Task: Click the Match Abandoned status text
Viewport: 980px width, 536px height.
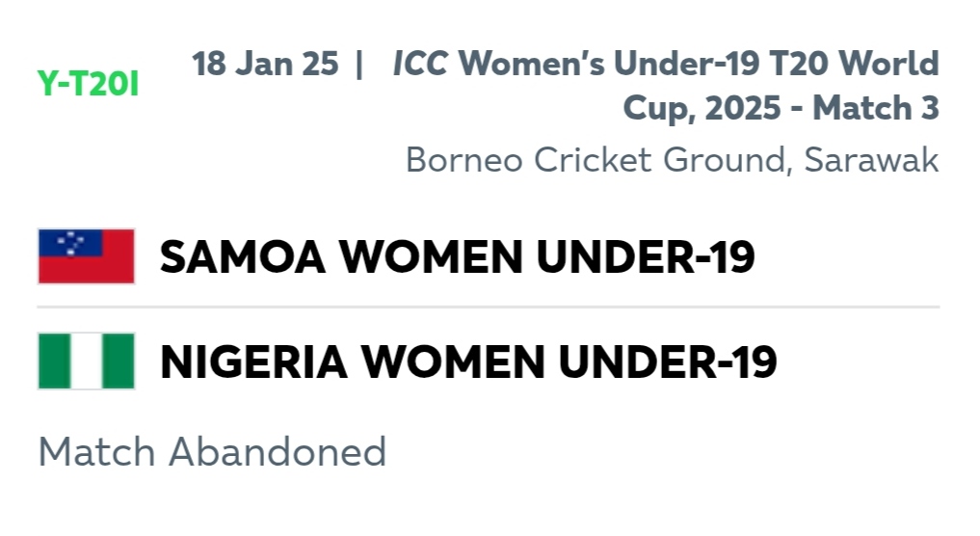Action: click(x=213, y=452)
